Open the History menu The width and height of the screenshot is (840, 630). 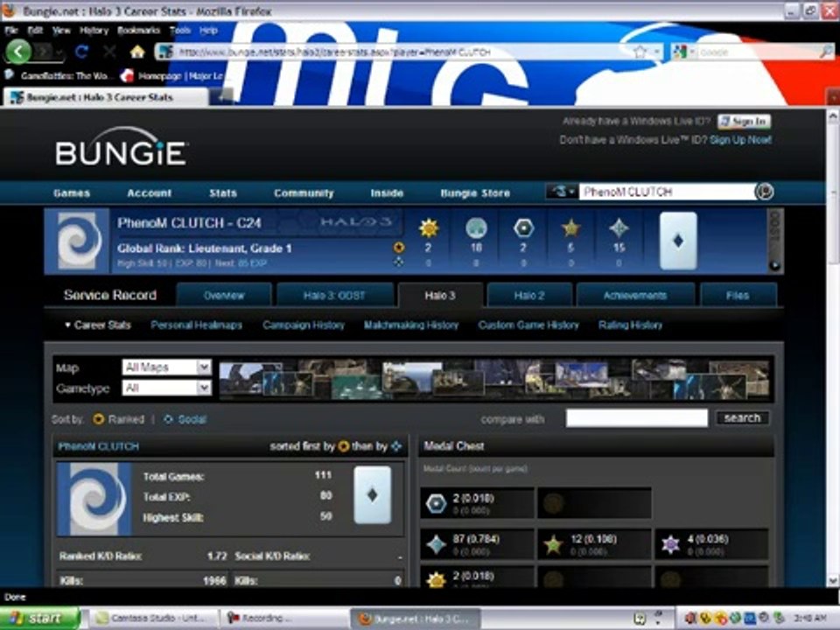94,31
